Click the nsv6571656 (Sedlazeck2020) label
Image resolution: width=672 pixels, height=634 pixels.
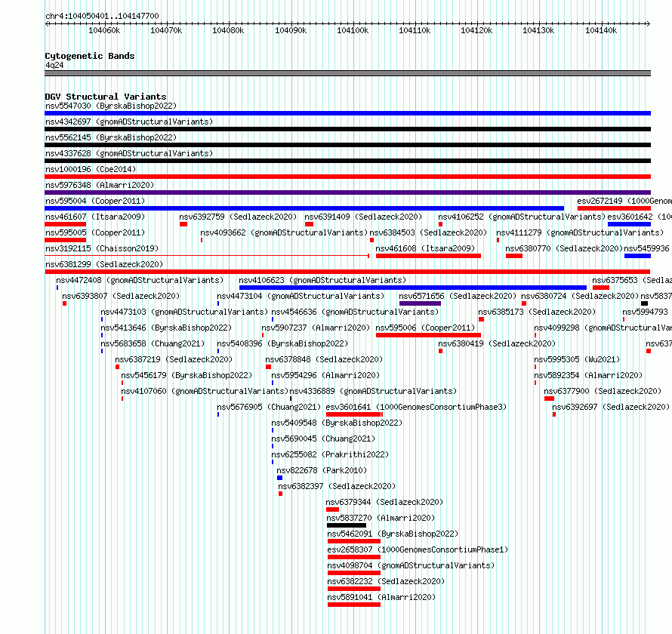[458, 296]
